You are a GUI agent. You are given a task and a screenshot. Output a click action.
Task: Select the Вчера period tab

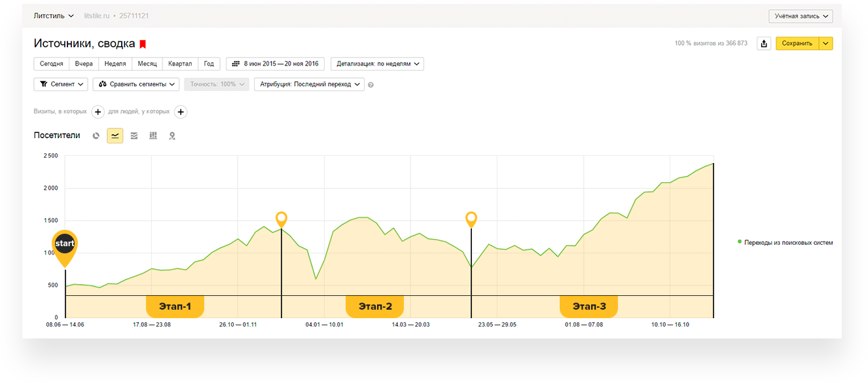(x=84, y=64)
